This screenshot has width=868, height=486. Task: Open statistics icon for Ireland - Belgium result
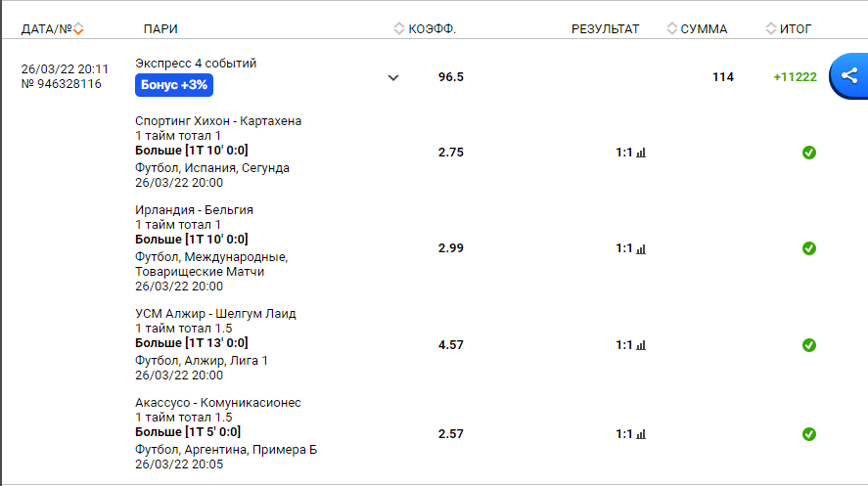pyautogui.click(x=641, y=249)
